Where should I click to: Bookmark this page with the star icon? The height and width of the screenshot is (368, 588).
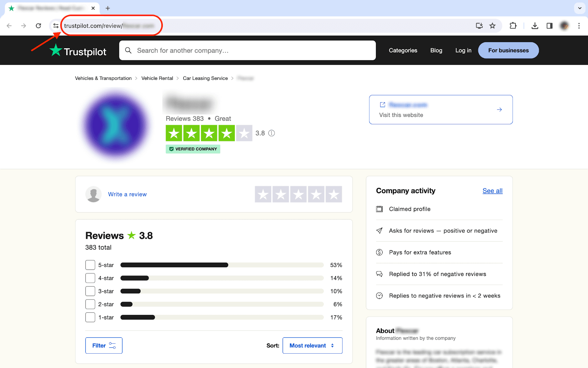[492, 26]
